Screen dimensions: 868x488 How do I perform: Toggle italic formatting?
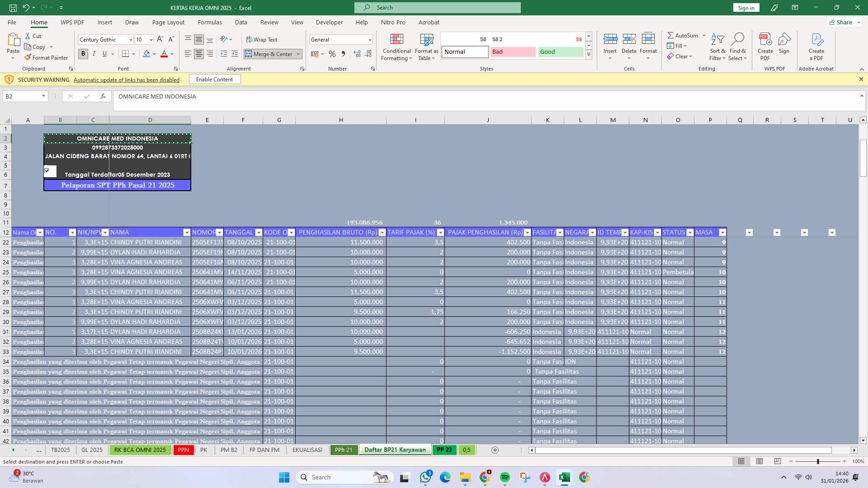tap(94, 53)
